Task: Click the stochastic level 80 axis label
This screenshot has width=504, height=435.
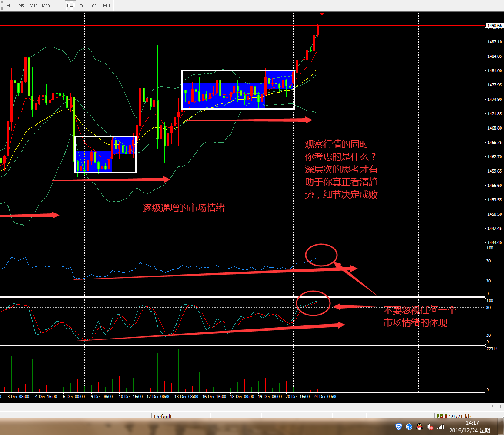Action: (488, 308)
